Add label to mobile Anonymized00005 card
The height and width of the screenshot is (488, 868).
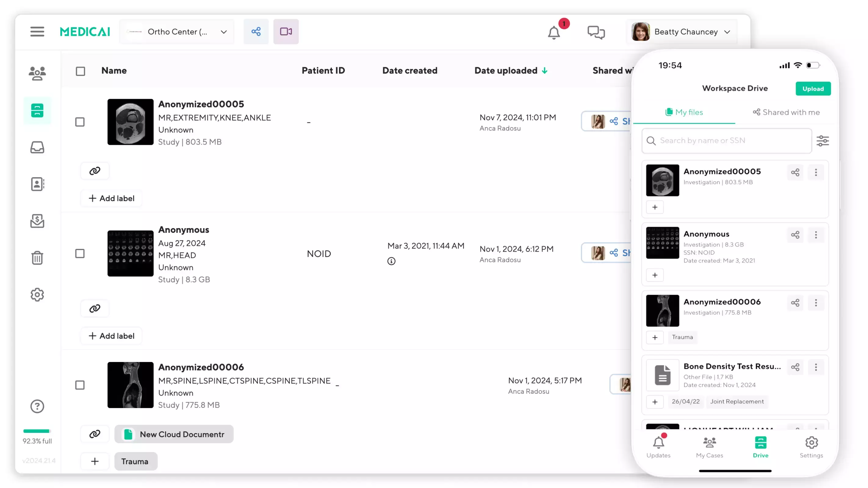tap(655, 207)
